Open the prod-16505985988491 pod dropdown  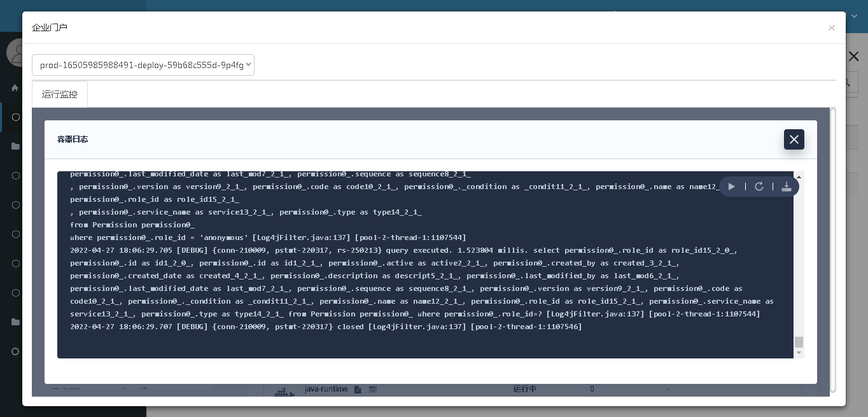pyautogui.click(x=143, y=65)
